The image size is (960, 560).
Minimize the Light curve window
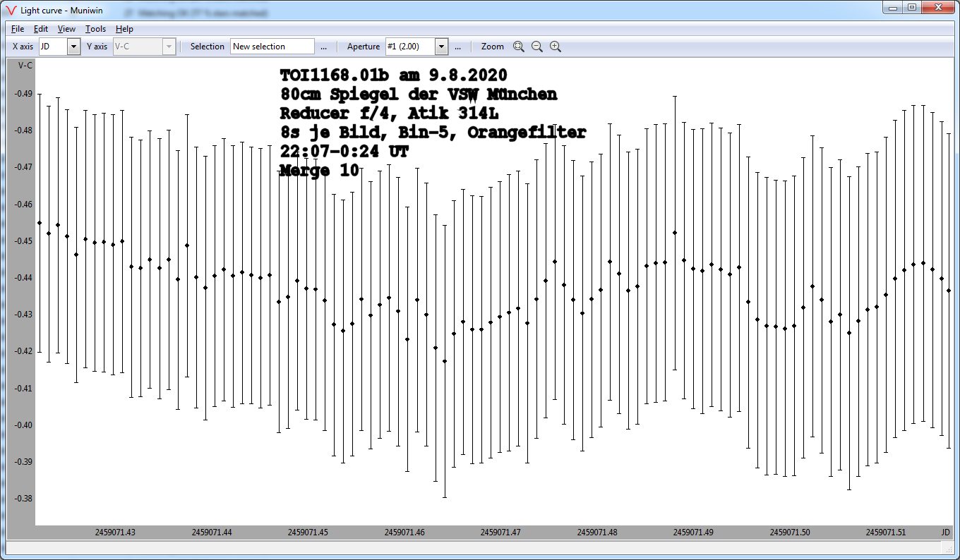click(894, 7)
